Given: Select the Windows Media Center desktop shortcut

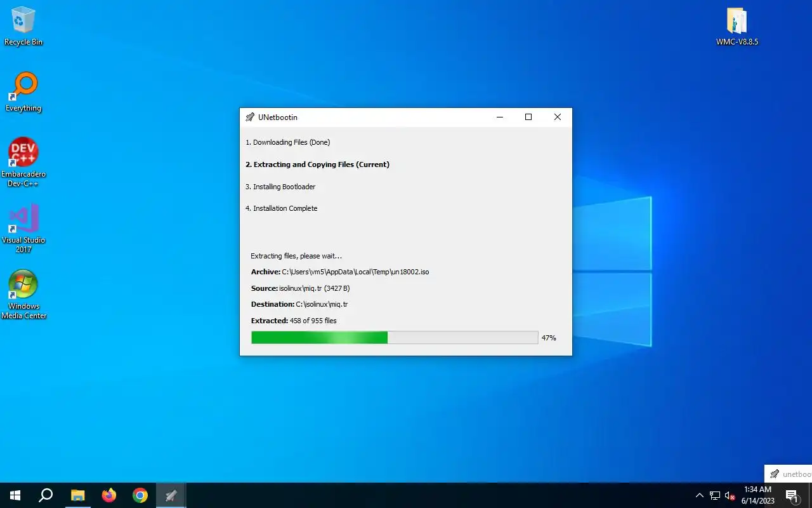Looking at the screenshot, I should (x=23, y=295).
